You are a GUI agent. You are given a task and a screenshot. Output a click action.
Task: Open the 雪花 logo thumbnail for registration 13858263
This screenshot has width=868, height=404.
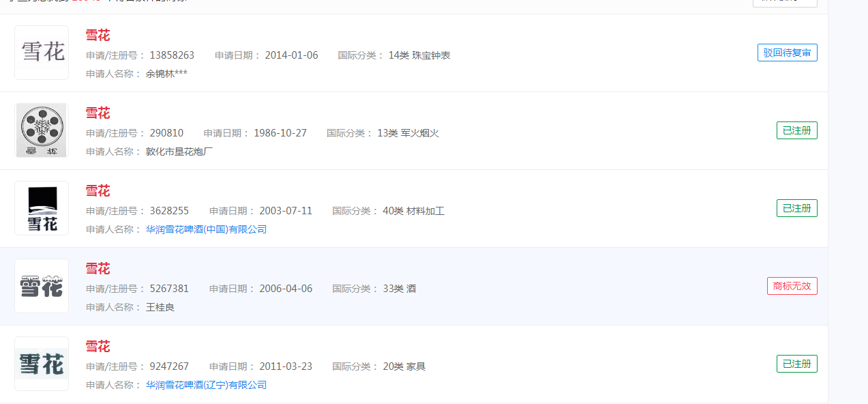(x=42, y=53)
